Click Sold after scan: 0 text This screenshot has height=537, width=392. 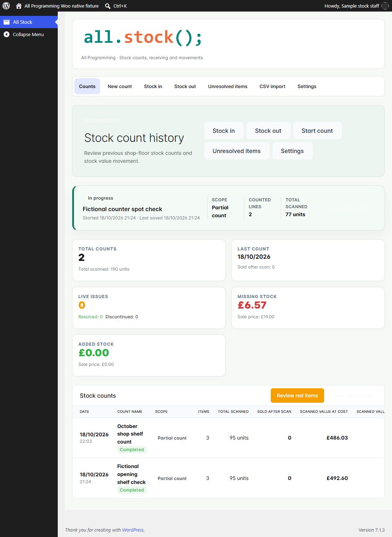pos(256,267)
